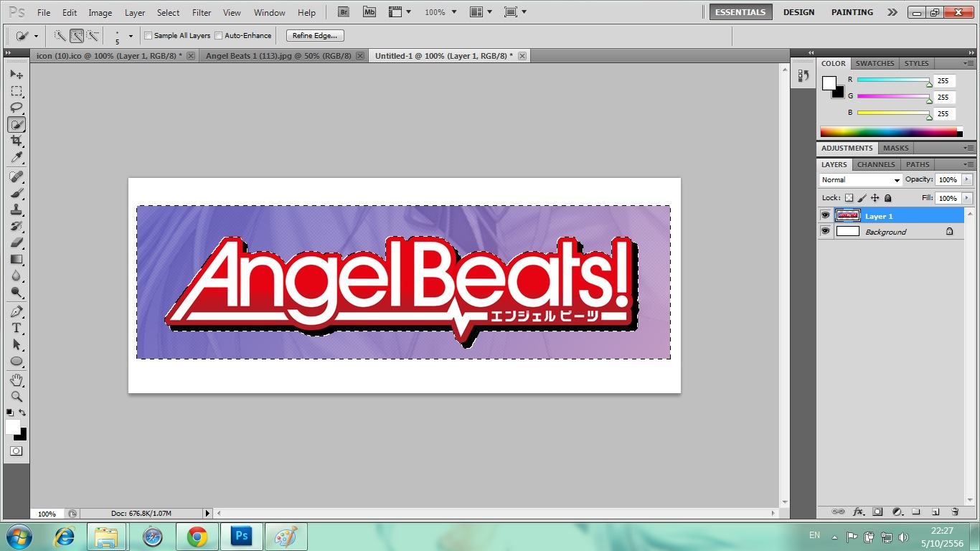The width and height of the screenshot is (980, 551).
Task: Switch to the Design workspace
Action: [x=798, y=12]
